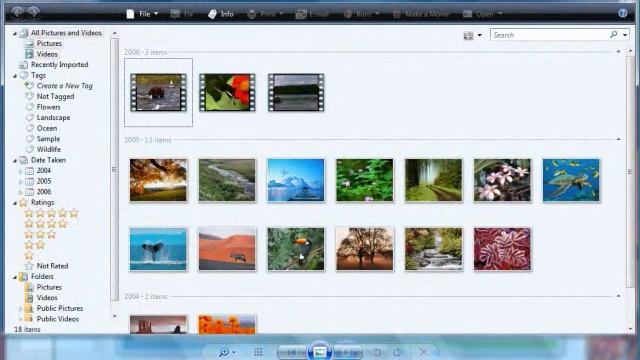Select the waterfall photo thumbnail
The image size is (640, 360).
[x=433, y=249]
